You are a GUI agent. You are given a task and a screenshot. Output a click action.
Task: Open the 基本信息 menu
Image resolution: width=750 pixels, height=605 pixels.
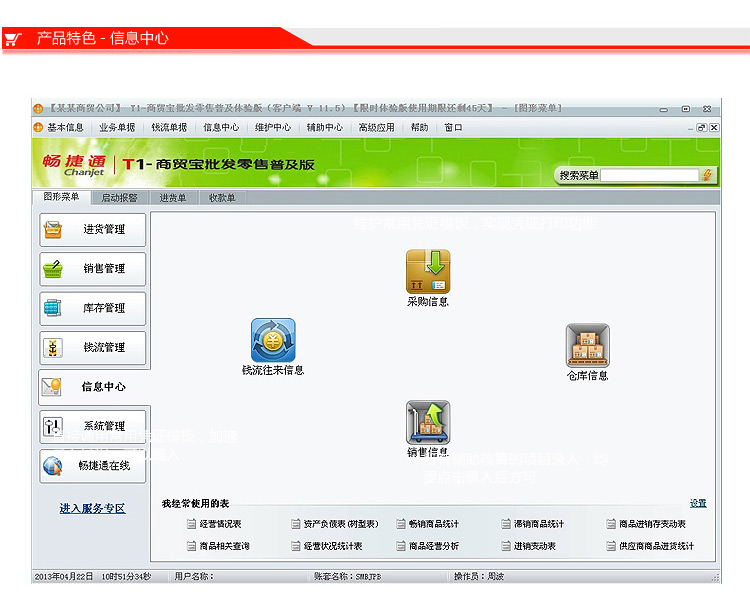[65, 127]
